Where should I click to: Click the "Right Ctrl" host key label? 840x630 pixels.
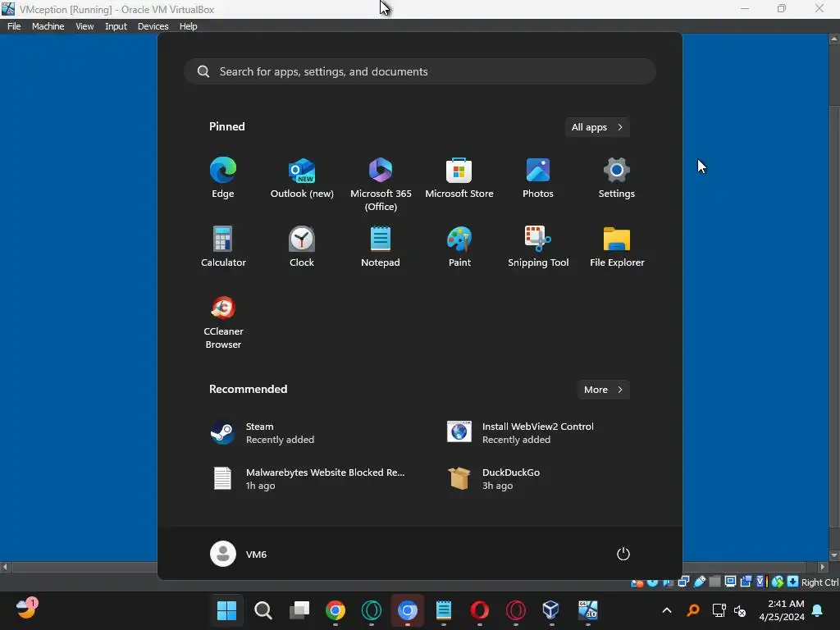pyautogui.click(x=820, y=582)
